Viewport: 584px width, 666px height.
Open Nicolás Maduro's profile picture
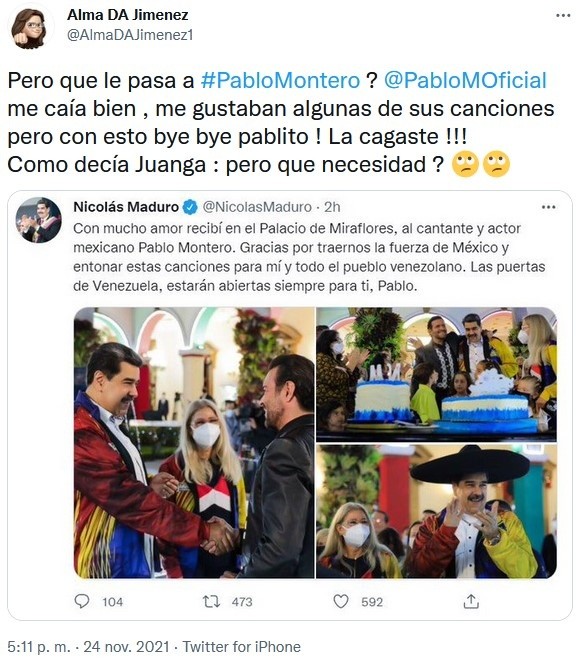tap(39, 220)
